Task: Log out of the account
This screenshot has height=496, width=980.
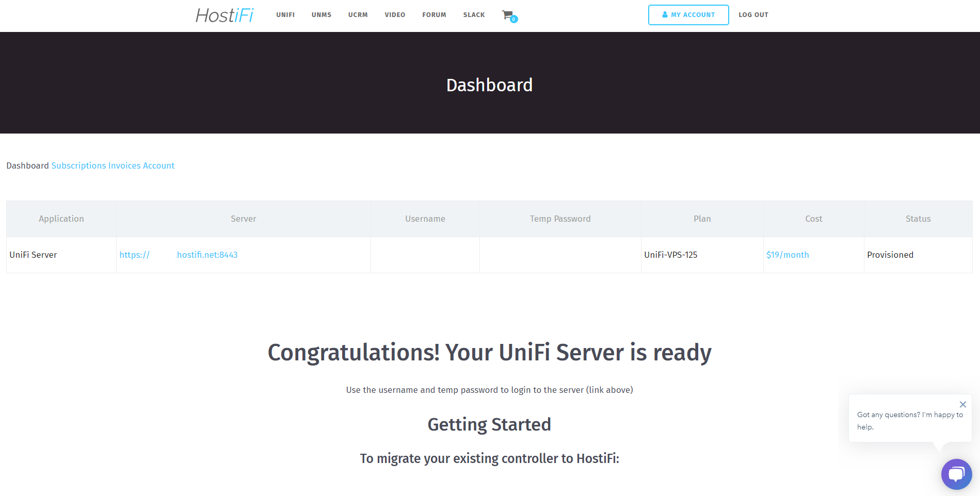Action: pyautogui.click(x=753, y=15)
